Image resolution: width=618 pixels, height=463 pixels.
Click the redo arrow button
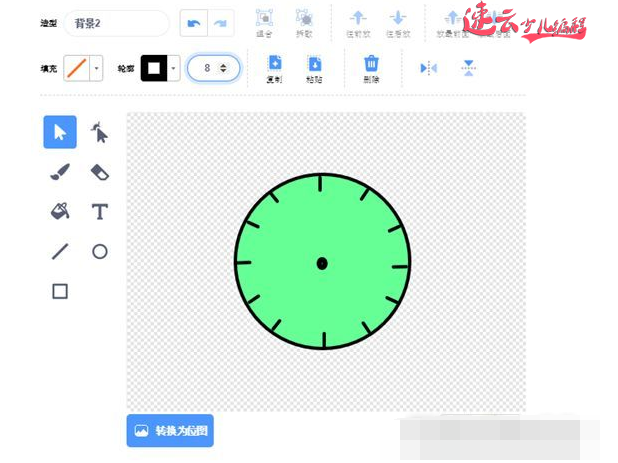pos(220,23)
